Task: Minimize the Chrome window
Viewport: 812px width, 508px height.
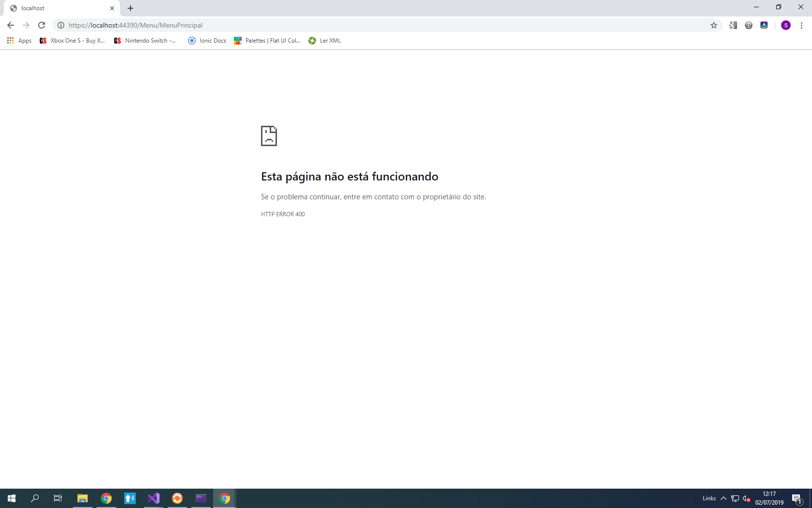Action: click(x=756, y=7)
